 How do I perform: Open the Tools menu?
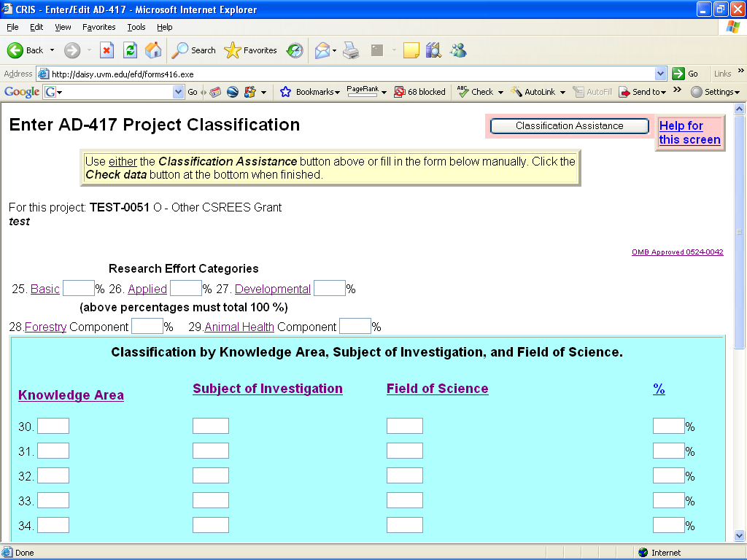tap(136, 27)
